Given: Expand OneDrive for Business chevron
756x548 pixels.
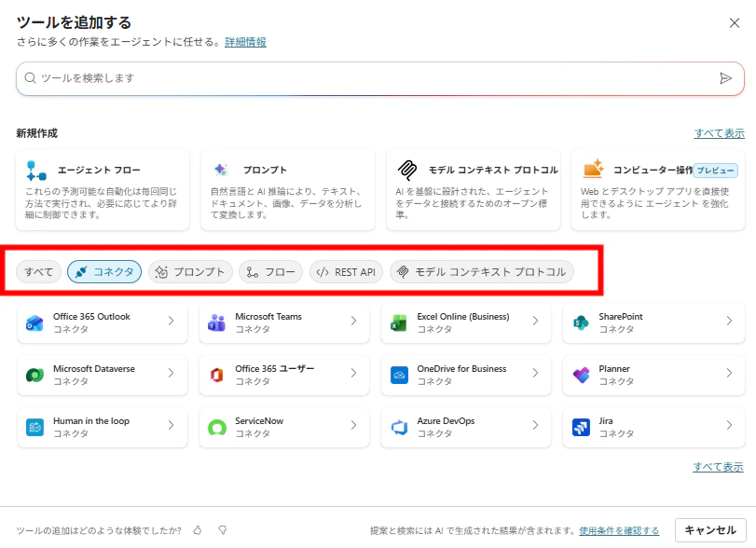Looking at the screenshot, I should pyautogui.click(x=535, y=373).
